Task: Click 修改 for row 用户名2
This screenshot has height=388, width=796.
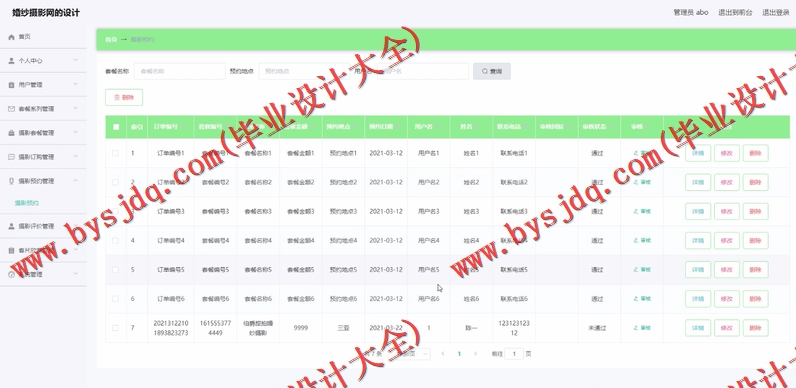Action: pyautogui.click(x=727, y=182)
